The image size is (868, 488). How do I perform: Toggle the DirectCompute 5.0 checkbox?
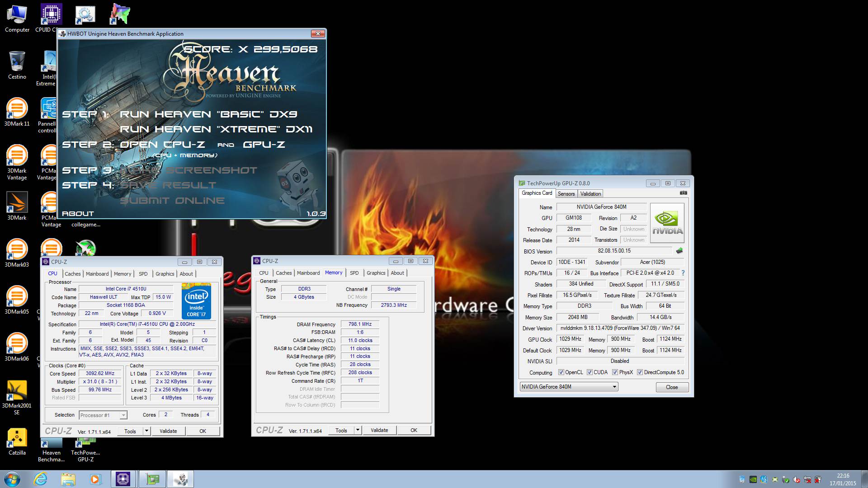[x=640, y=372]
